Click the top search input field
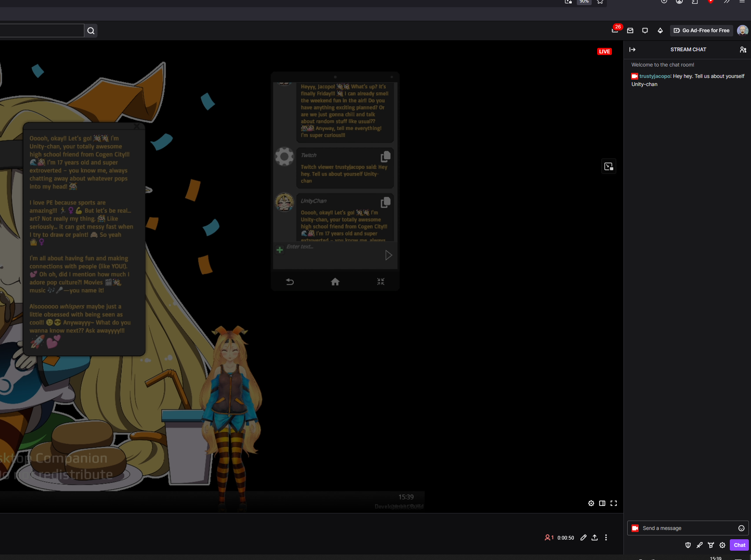751x560 pixels. [42, 30]
